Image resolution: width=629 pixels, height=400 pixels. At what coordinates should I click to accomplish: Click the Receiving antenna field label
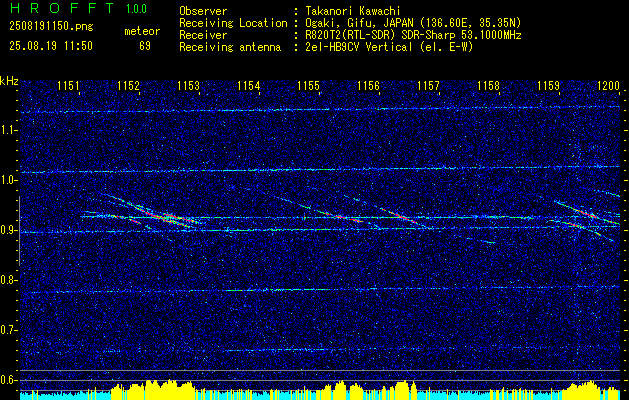(x=230, y=47)
